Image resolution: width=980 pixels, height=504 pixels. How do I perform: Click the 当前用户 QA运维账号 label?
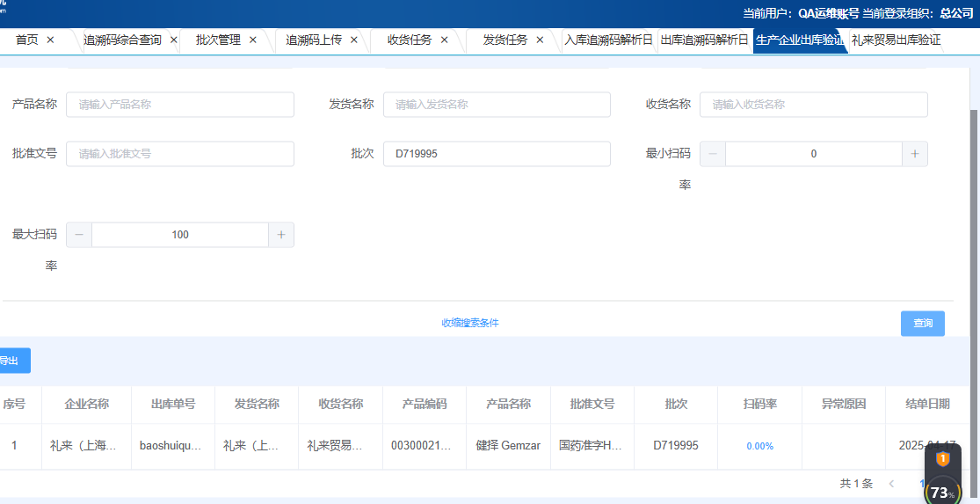pyautogui.click(x=802, y=14)
